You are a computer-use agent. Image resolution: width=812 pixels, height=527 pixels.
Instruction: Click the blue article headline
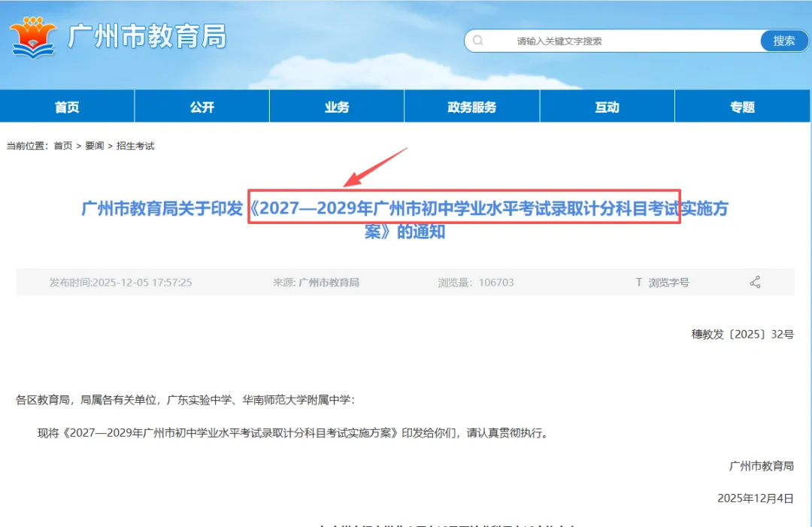[404, 220]
